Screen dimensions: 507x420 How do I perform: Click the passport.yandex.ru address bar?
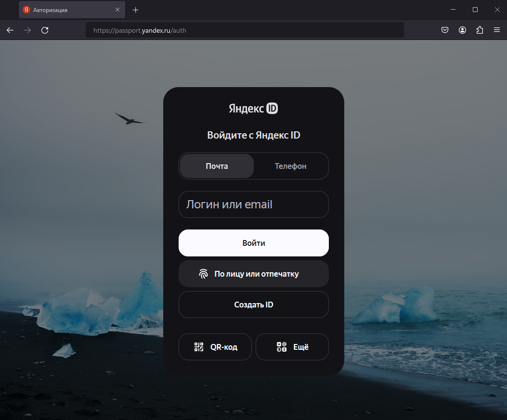pyautogui.click(x=245, y=30)
